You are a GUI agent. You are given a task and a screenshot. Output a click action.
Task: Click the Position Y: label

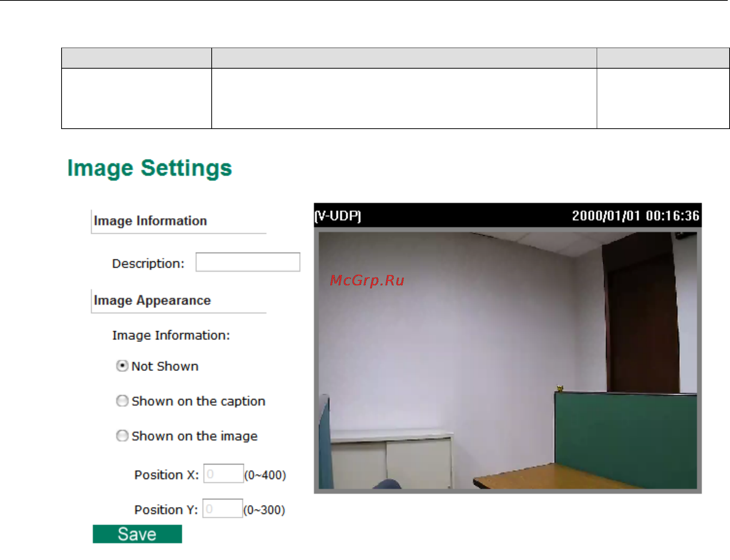[166, 510]
